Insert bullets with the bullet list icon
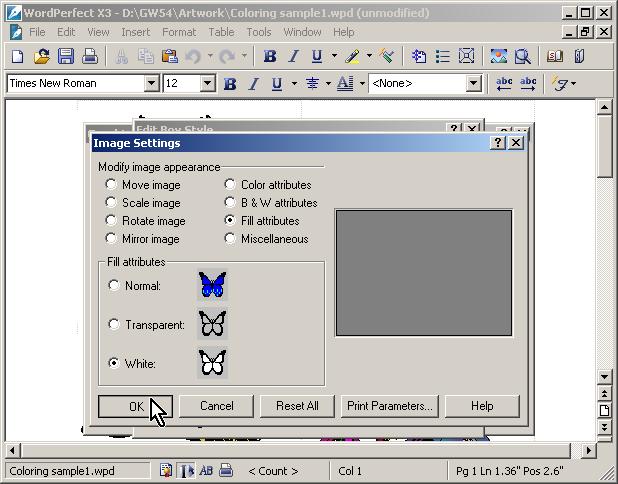This screenshot has height=484, width=618. 443,56
